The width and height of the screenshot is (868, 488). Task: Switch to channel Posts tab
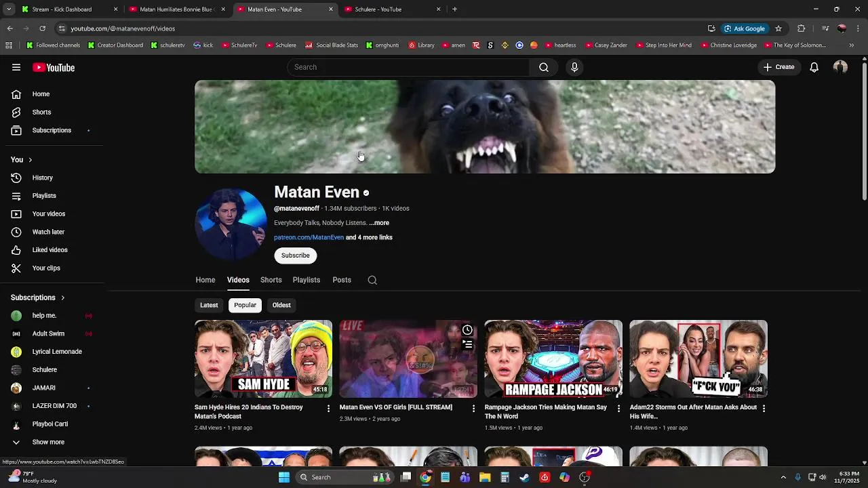click(x=342, y=280)
